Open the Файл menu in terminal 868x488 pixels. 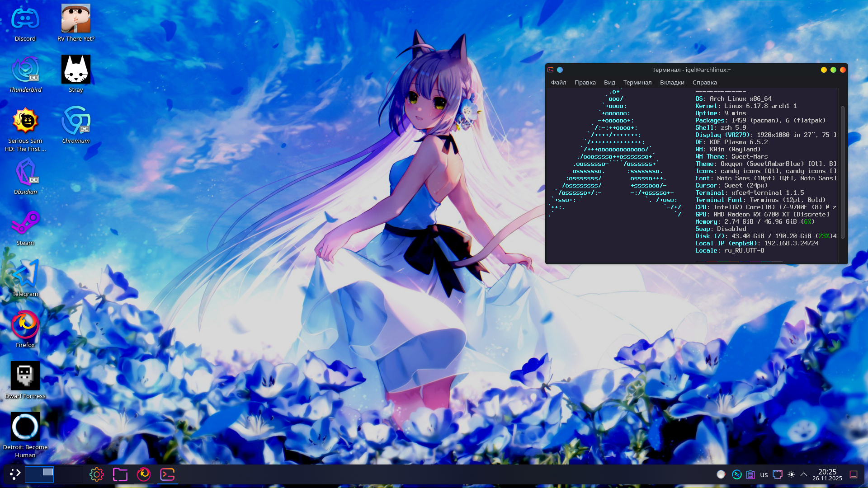pyautogui.click(x=558, y=82)
